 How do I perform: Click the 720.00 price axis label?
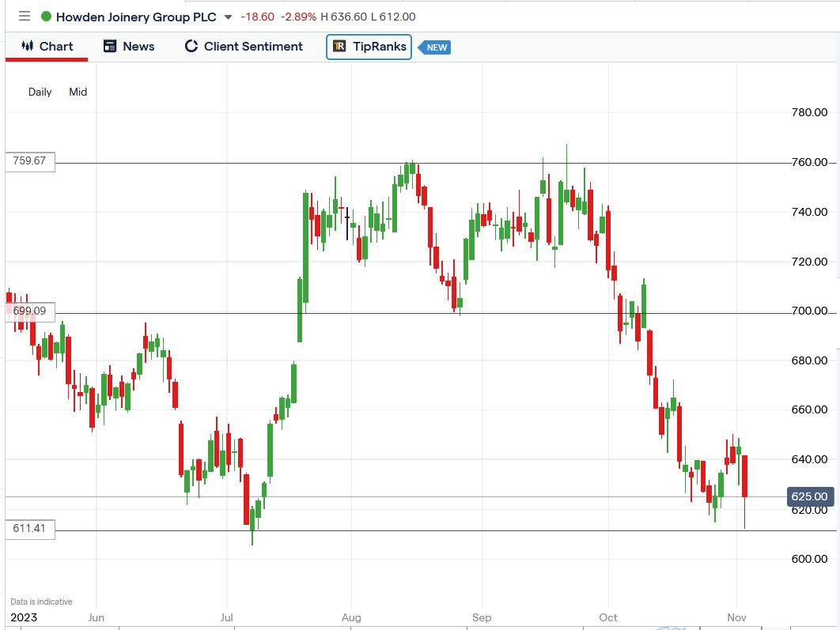[x=809, y=262]
